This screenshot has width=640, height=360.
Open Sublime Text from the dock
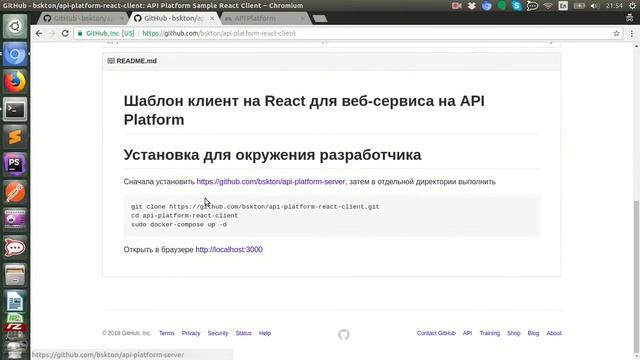click(15, 137)
